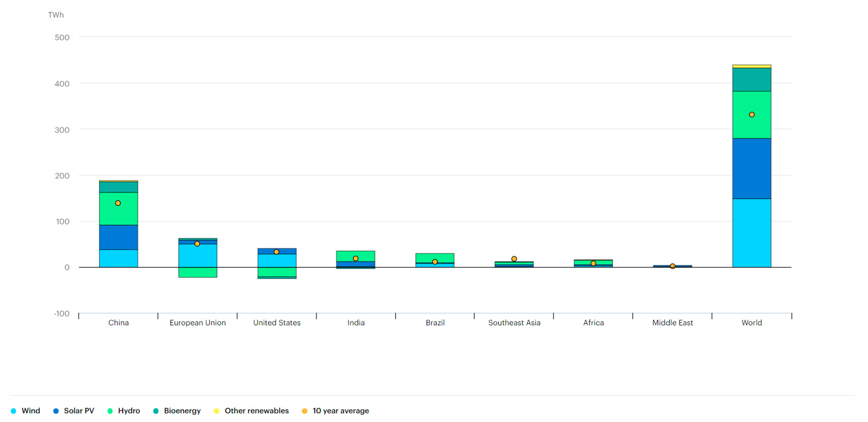The image size is (868, 422).
Task: Click the European Union axis label
Action: (x=197, y=323)
